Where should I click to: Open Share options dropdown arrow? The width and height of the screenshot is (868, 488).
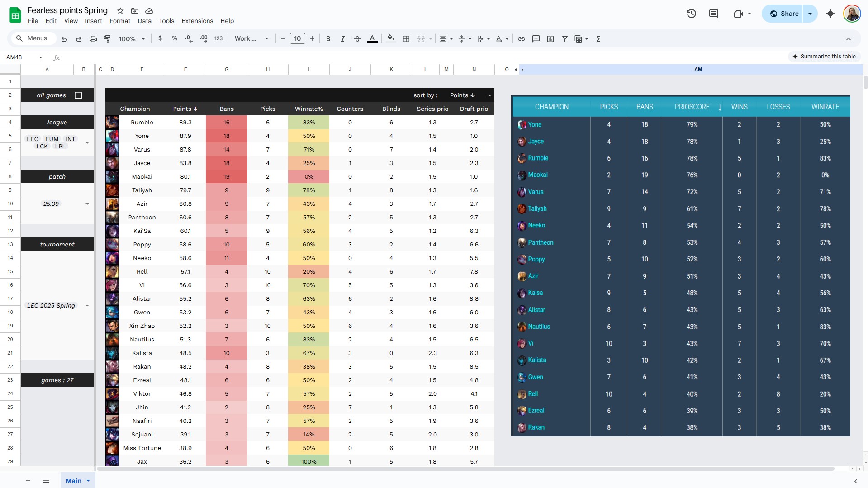810,14
